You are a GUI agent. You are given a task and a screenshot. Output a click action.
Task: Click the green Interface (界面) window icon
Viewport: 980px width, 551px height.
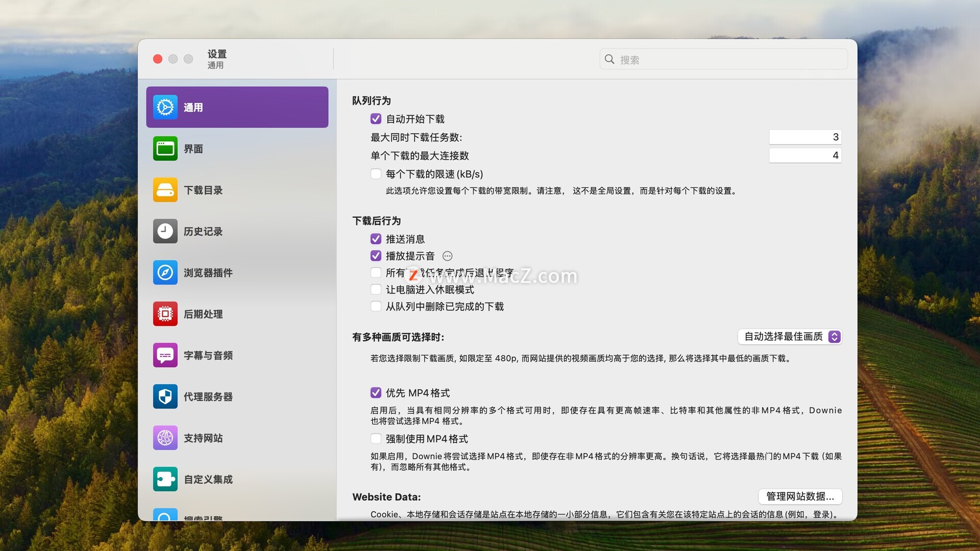coord(165,148)
